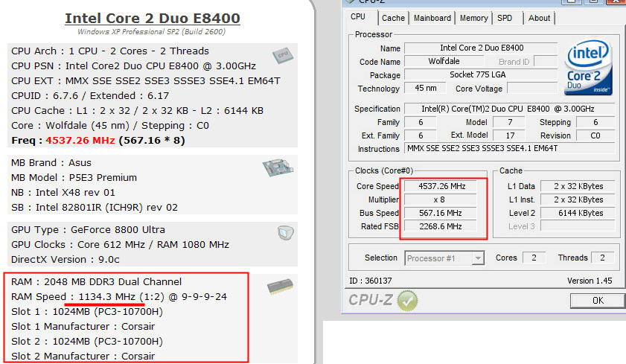Click the CPU PSN line

(x=133, y=66)
